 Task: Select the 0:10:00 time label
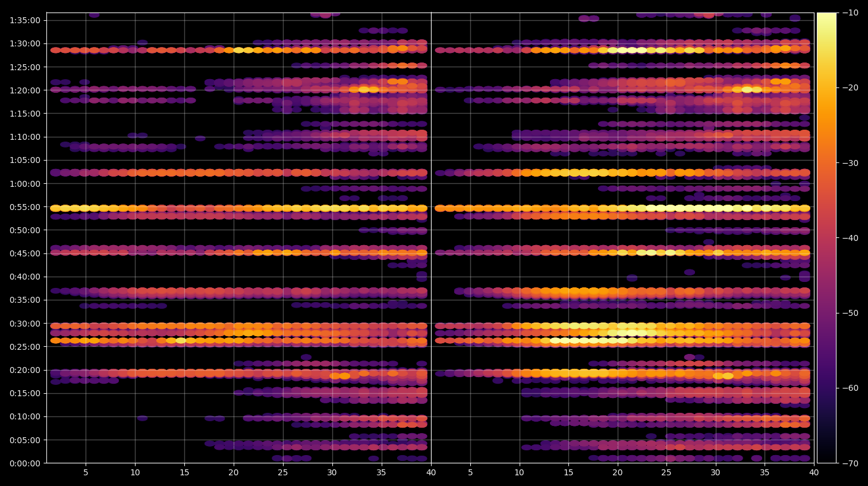click(x=25, y=417)
